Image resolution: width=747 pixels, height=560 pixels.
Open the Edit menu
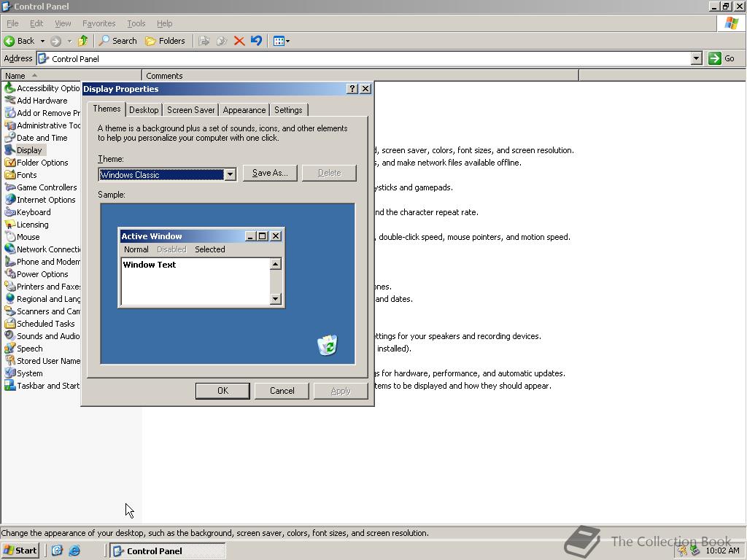[36, 23]
